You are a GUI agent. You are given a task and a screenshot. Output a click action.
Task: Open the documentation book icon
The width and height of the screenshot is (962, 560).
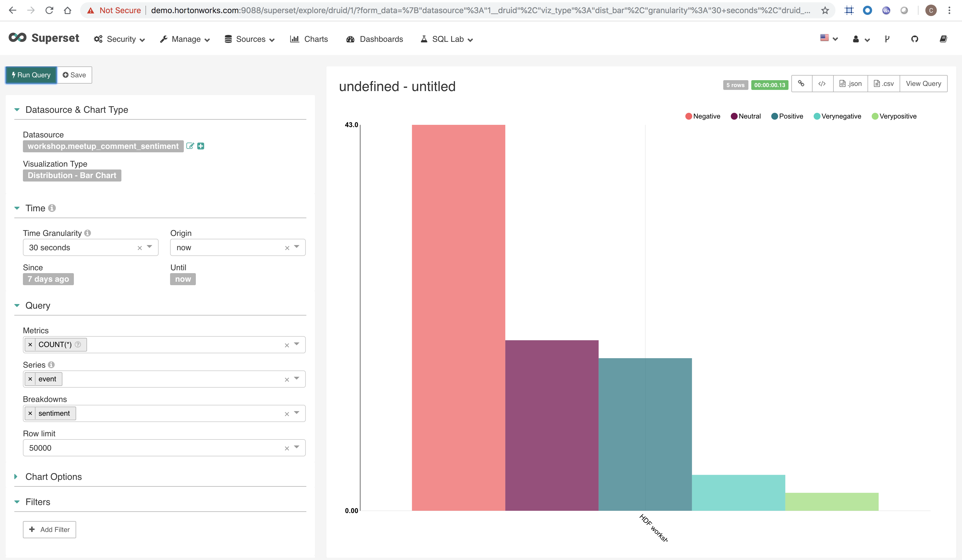tap(943, 39)
